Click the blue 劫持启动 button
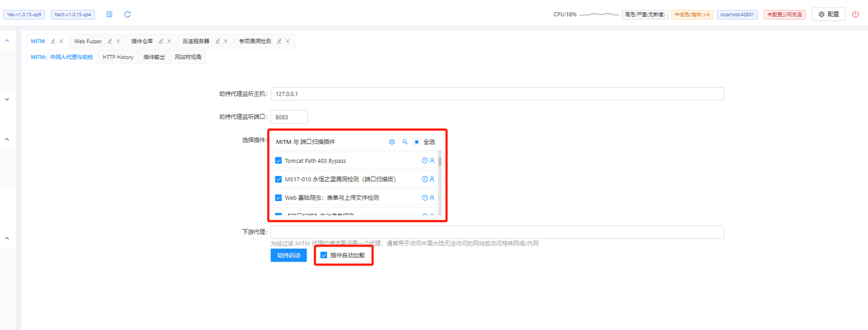 (288, 255)
